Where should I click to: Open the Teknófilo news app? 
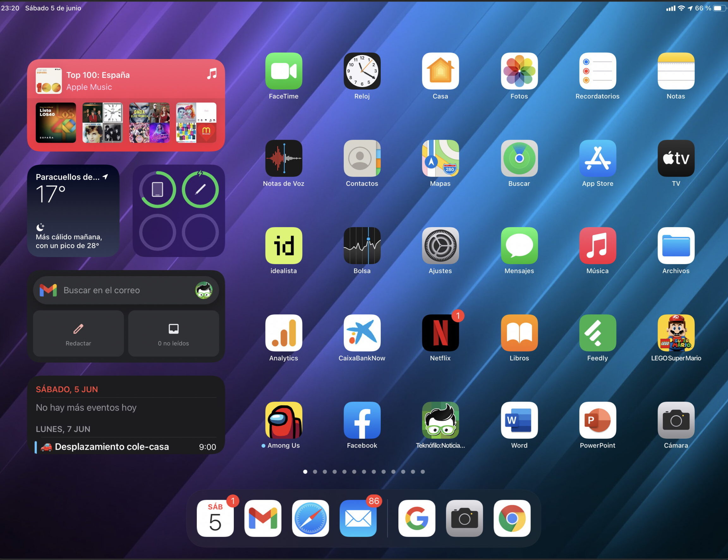click(440, 420)
